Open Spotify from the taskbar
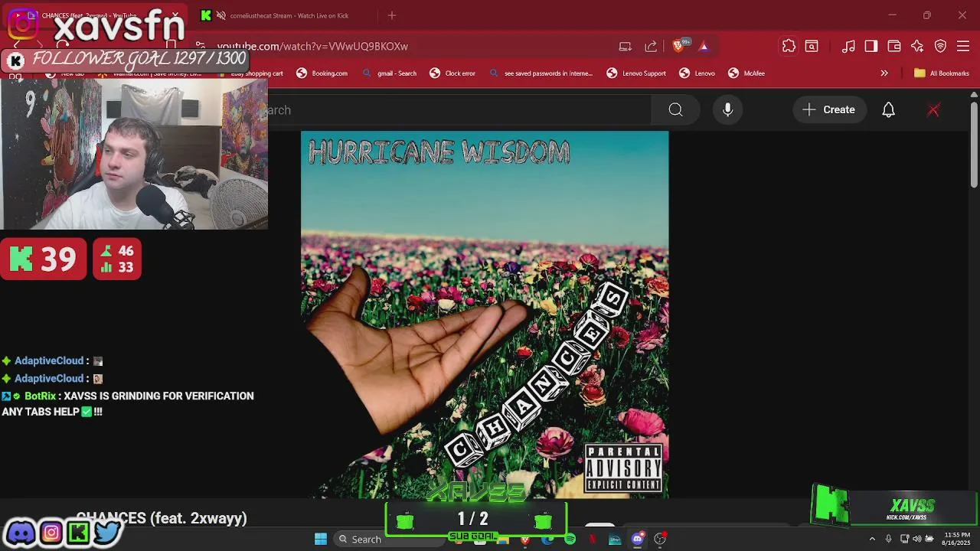The width and height of the screenshot is (980, 551). pyautogui.click(x=570, y=540)
